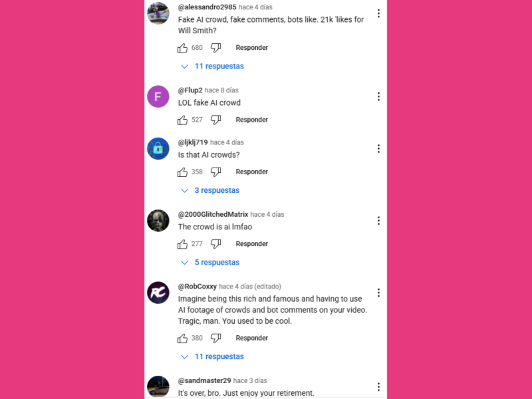
Task: Click Responder under 'The crowd is ai lmfao'
Action: (x=252, y=244)
